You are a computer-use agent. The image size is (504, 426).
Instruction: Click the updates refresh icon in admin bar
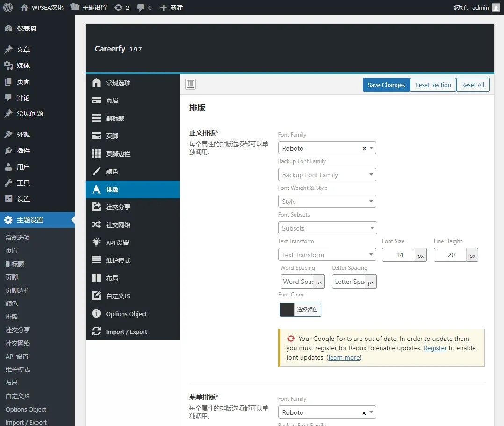point(119,7)
